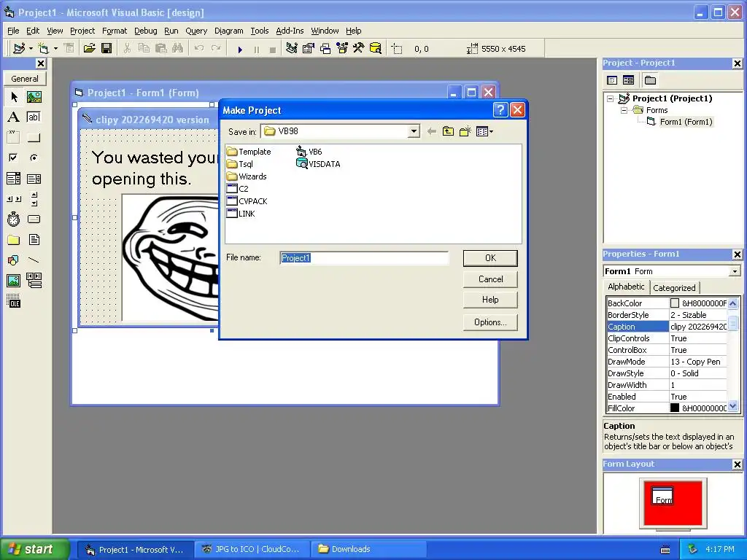Open the Debug menu

145,31
